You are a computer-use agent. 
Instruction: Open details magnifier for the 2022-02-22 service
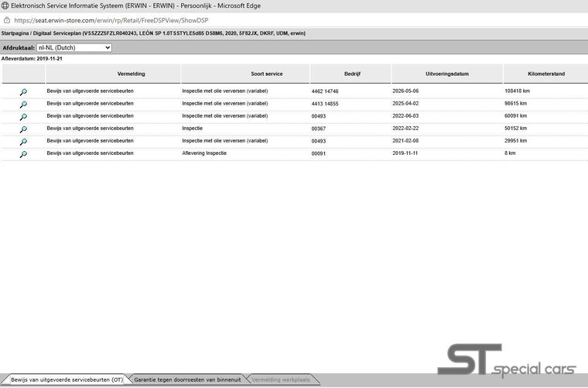click(23, 129)
